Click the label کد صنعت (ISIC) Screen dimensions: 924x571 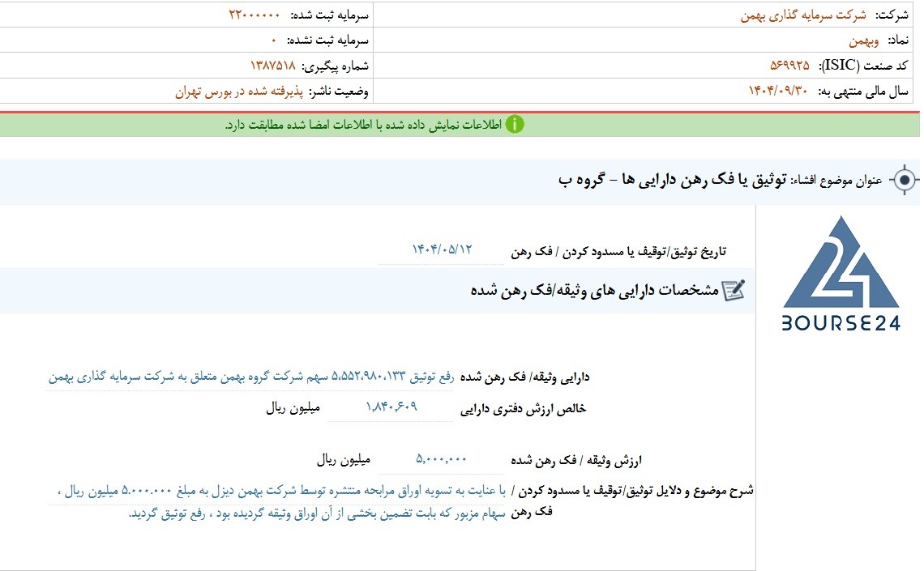tap(863, 66)
